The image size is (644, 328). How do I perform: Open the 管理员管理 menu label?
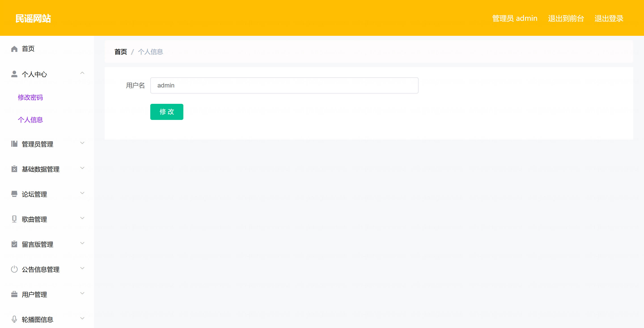point(38,144)
